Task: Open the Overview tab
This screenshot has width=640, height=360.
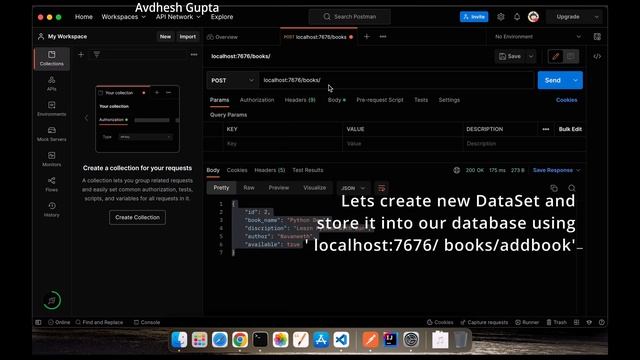Action: click(x=222, y=37)
